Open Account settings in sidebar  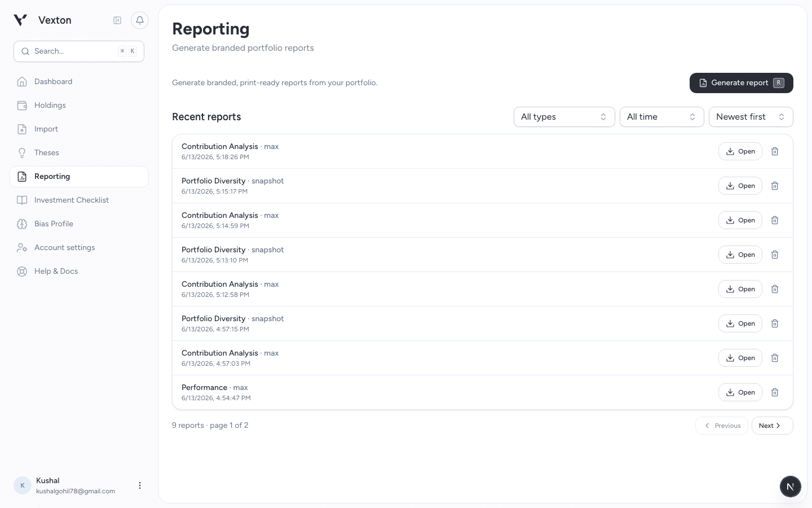coord(79,248)
